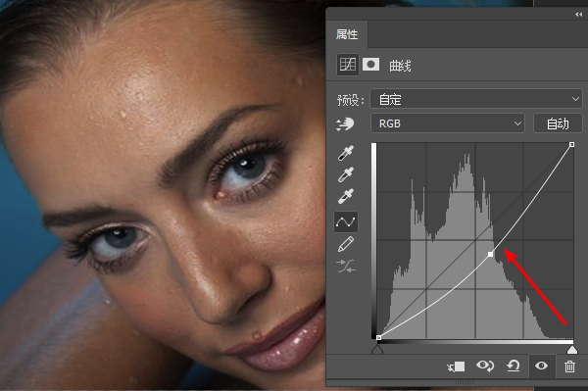The height and width of the screenshot is (391, 588).
Task: Click the 自动 auto button
Action: click(558, 123)
